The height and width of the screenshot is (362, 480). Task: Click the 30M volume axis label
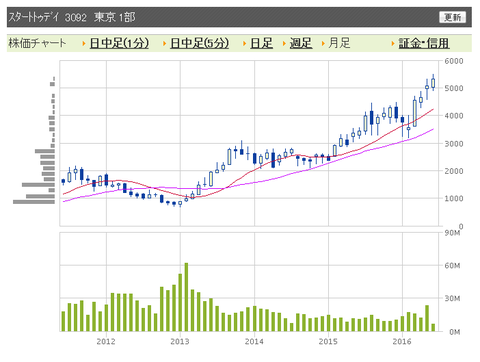pos(452,298)
